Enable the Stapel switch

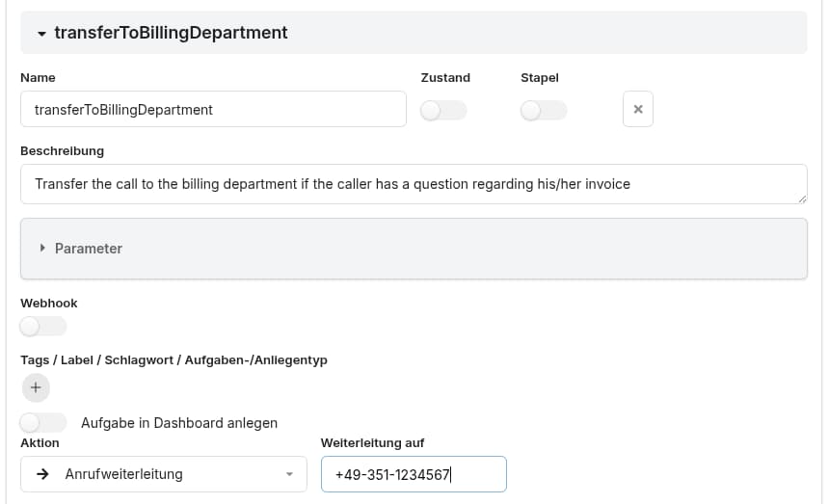pos(544,111)
